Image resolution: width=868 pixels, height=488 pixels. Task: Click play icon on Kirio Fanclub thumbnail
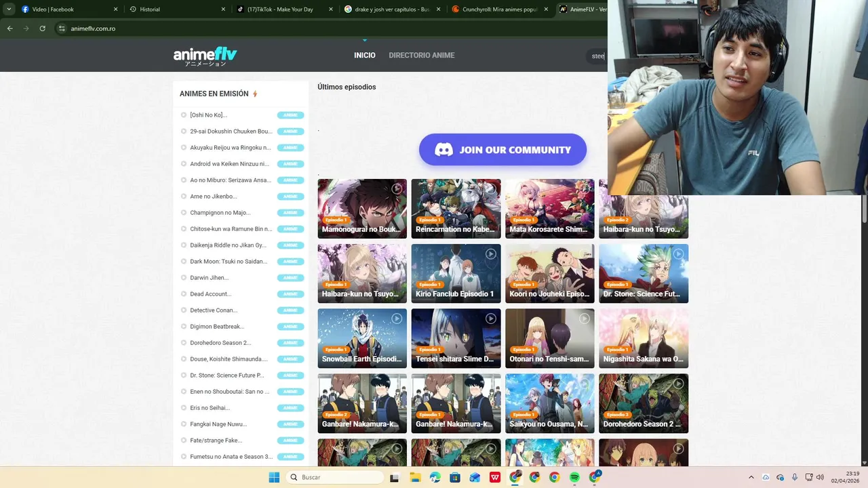490,253
